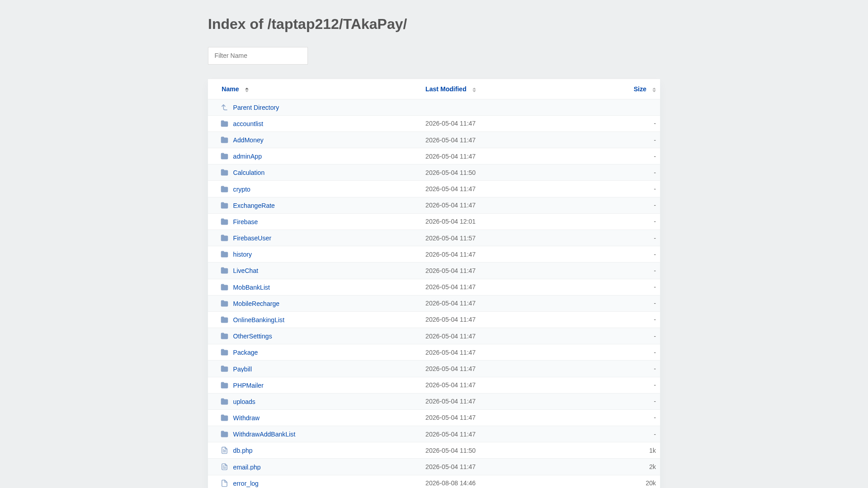Open the WithdrawAddBankList folder link
The width and height of the screenshot is (868, 488).
click(264, 434)
